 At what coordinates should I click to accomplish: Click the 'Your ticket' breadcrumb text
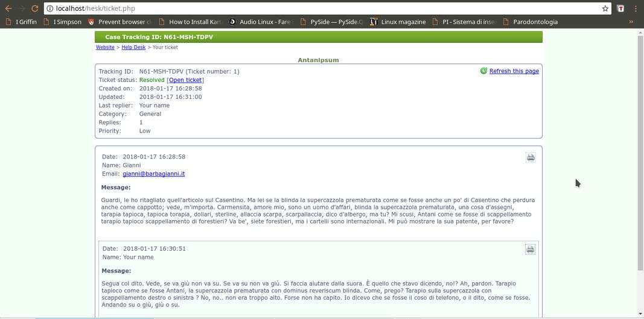click(165, 48)
